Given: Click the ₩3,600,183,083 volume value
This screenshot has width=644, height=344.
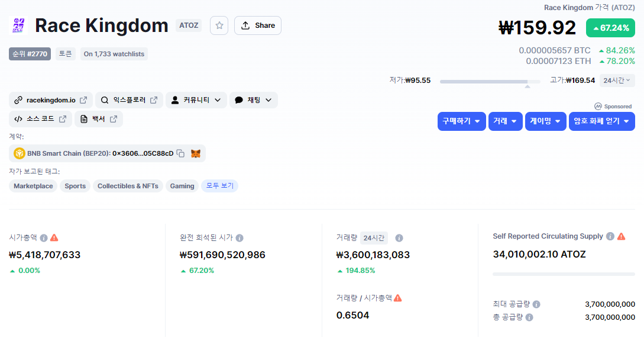Looking at the screenshot, I should pyautogui.click(x=373, y=255).
